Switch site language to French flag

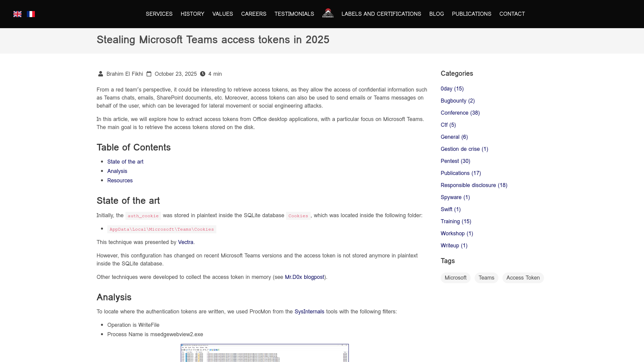click(31, 14)
